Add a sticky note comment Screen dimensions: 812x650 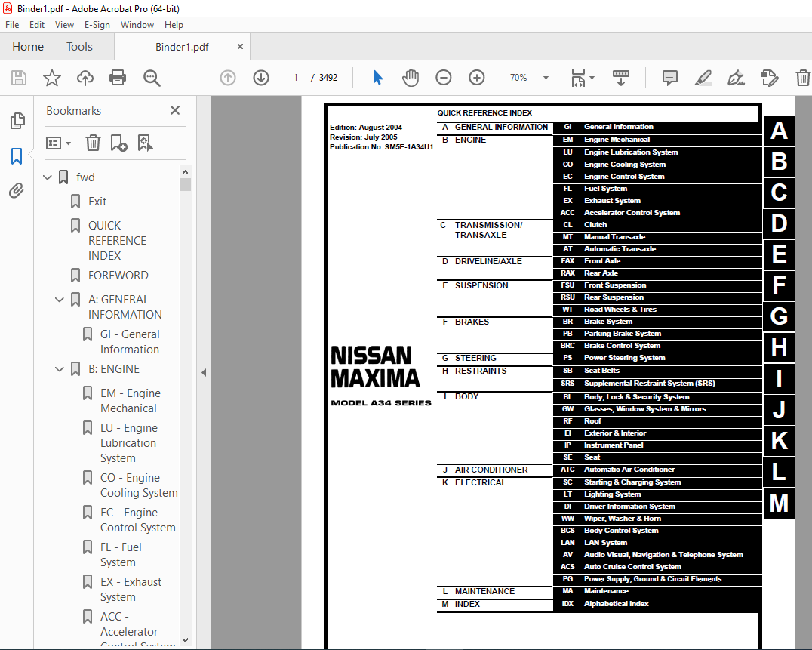669,78
